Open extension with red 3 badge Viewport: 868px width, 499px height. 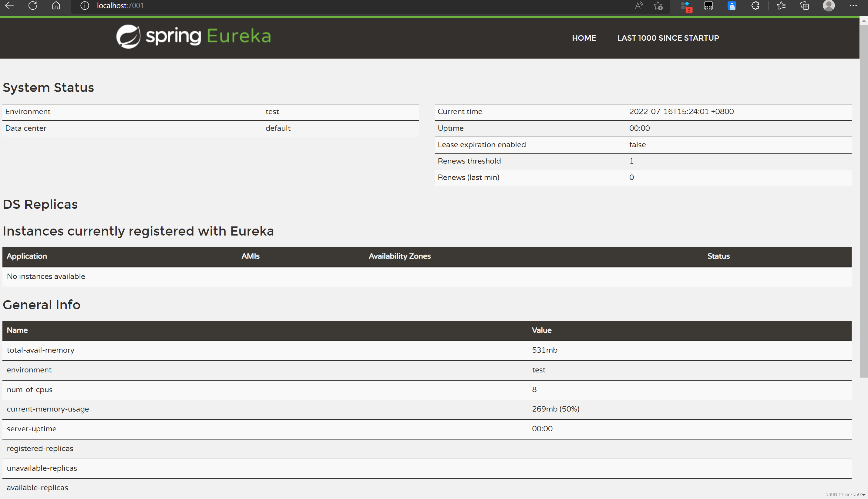pyautogui.click(x=686, y=6)
